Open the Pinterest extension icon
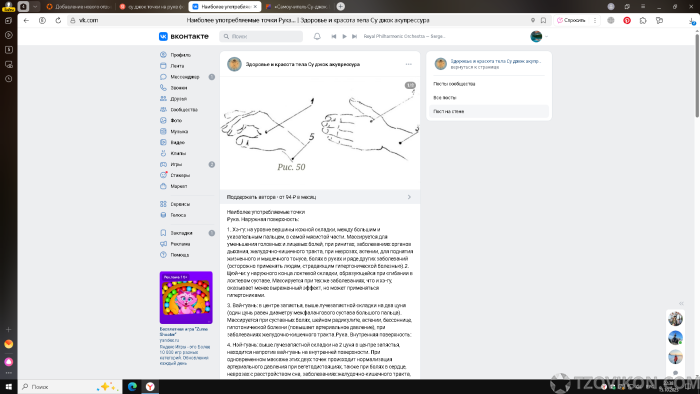 pos(627,21)
